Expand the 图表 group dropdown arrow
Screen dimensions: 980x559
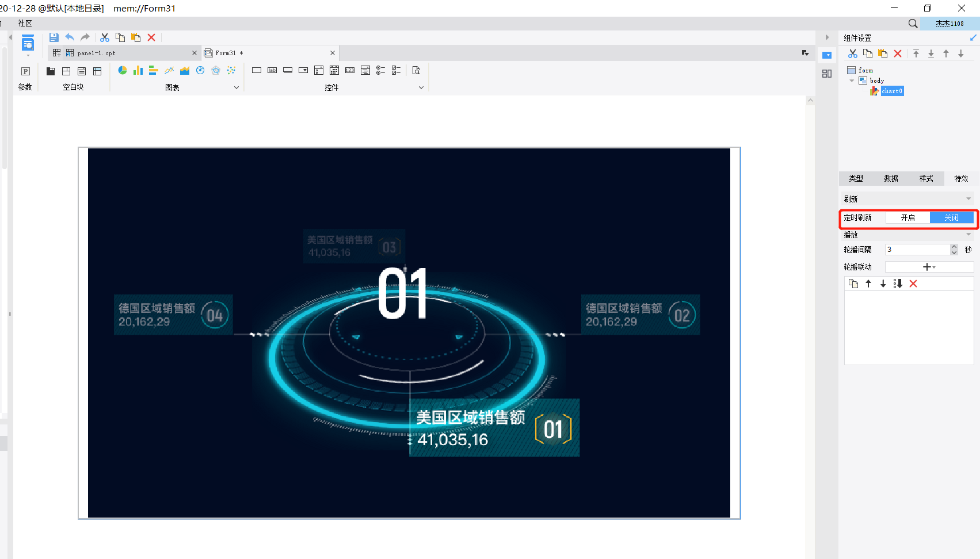[x=236, y=87]
